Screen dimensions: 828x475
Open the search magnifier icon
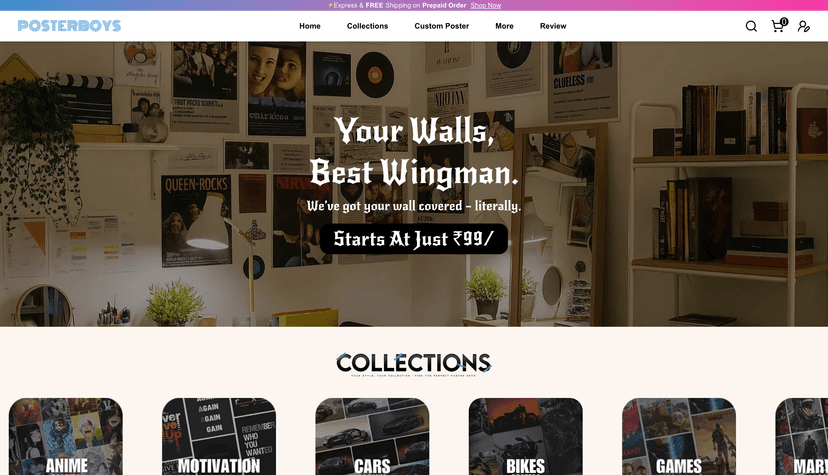751,26
